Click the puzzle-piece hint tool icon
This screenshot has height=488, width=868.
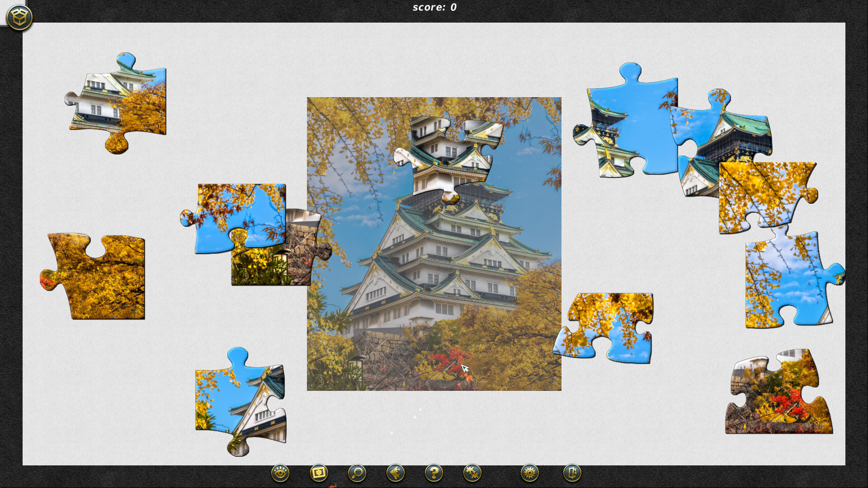pos(395,473)
